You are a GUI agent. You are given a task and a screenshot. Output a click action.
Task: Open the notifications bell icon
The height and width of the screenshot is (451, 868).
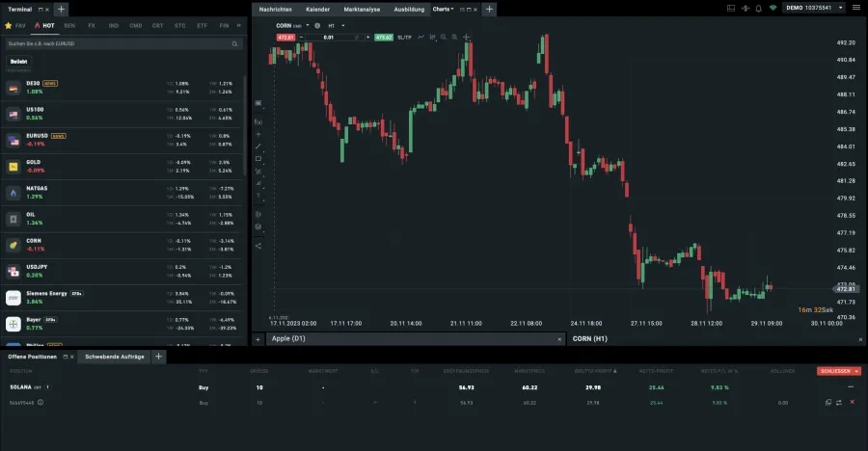(x=758, y=9)
